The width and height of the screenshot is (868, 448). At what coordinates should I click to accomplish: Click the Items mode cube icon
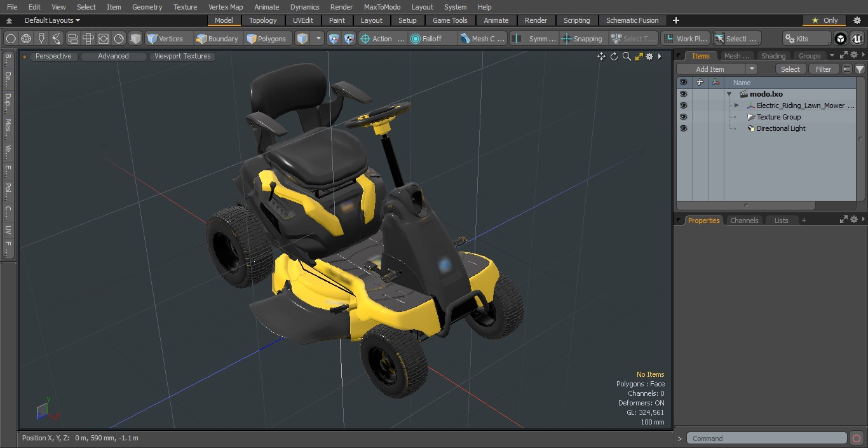click(302, 39)
